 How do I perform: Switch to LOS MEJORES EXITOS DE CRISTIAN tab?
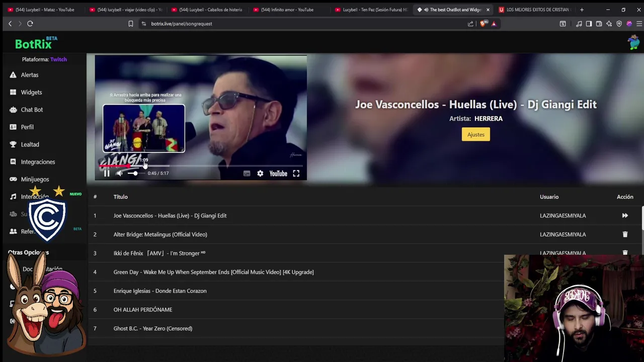pos(534,10)
